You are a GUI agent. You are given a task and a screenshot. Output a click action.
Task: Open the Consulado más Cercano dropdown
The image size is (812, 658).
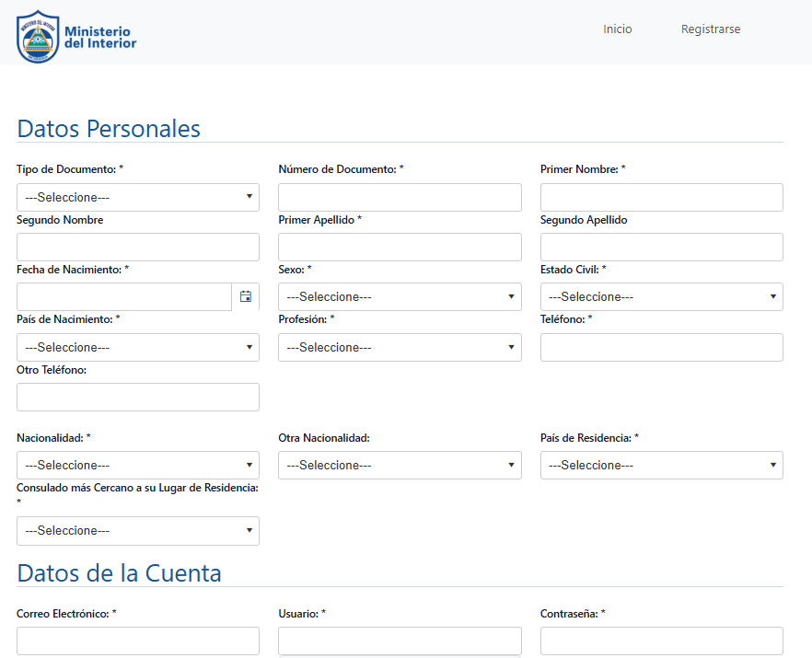pyautogui.click(x=138, y=531)
